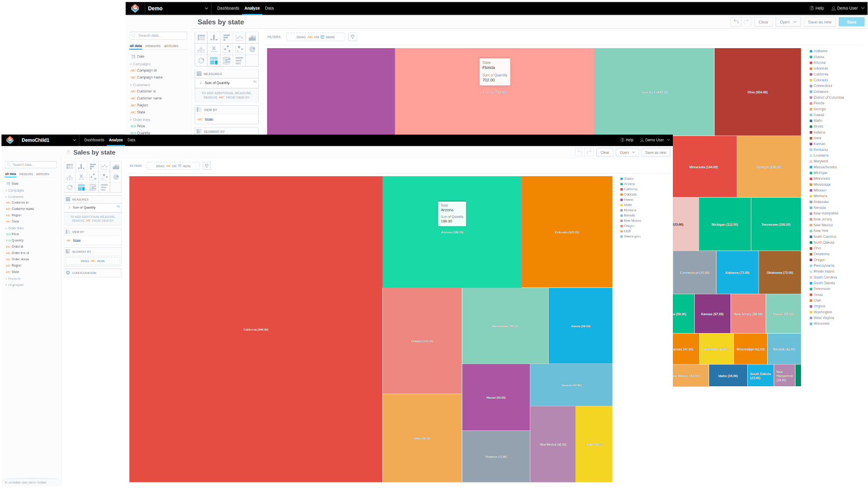Open Demo User menu in DemoChild1 window

pos(655,140)
